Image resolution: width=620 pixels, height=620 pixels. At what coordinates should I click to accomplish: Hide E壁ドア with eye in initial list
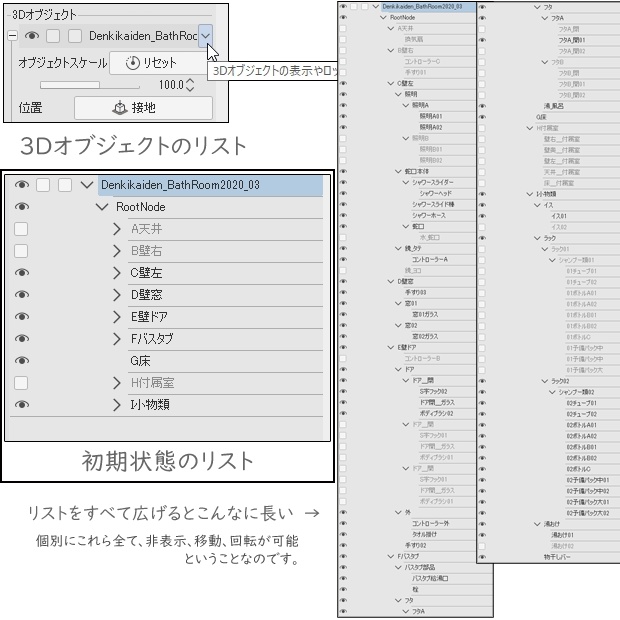click(x=22, y=316)
